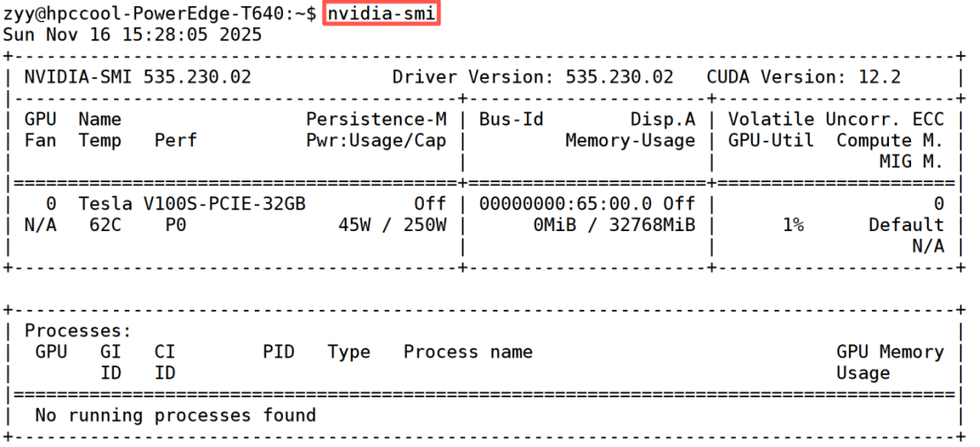Click the 62C temperature reading
This screenshot has width=980, height=447.
point(105,225)
